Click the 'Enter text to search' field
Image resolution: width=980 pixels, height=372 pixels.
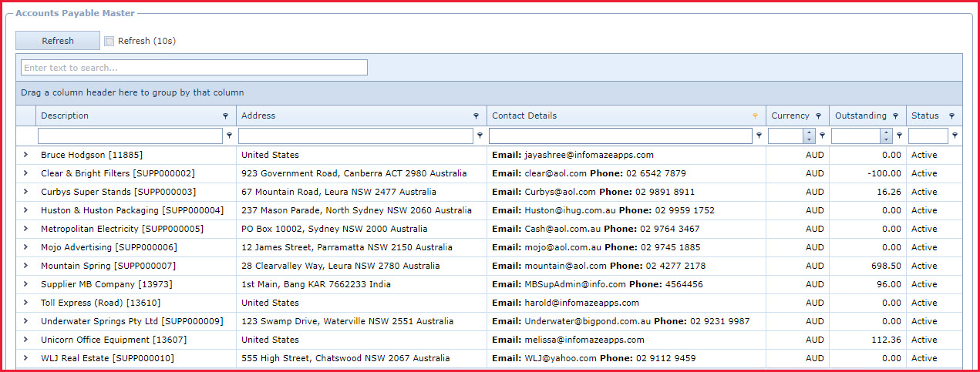click(194, 68)
